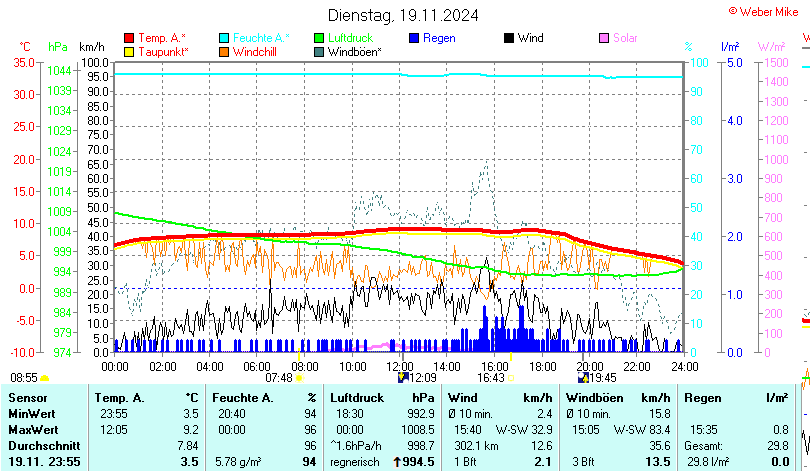Click the black Wind legend swatch
Screen dimensions: 810x471
[510, 38]
